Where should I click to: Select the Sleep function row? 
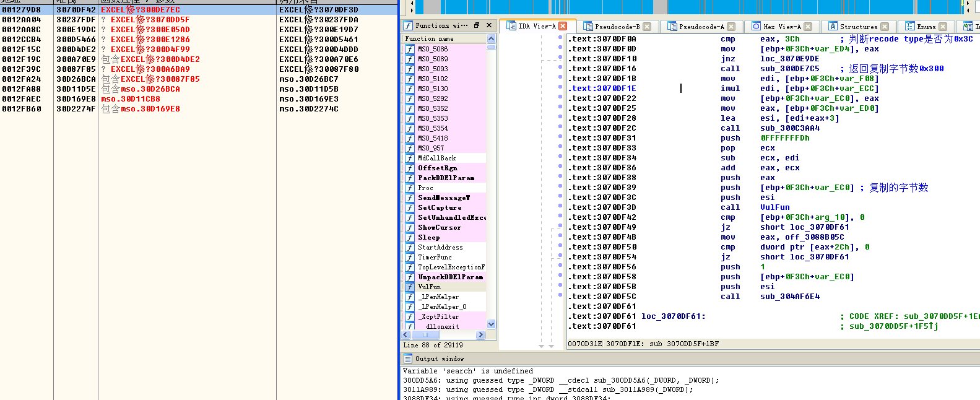point(444,237)
